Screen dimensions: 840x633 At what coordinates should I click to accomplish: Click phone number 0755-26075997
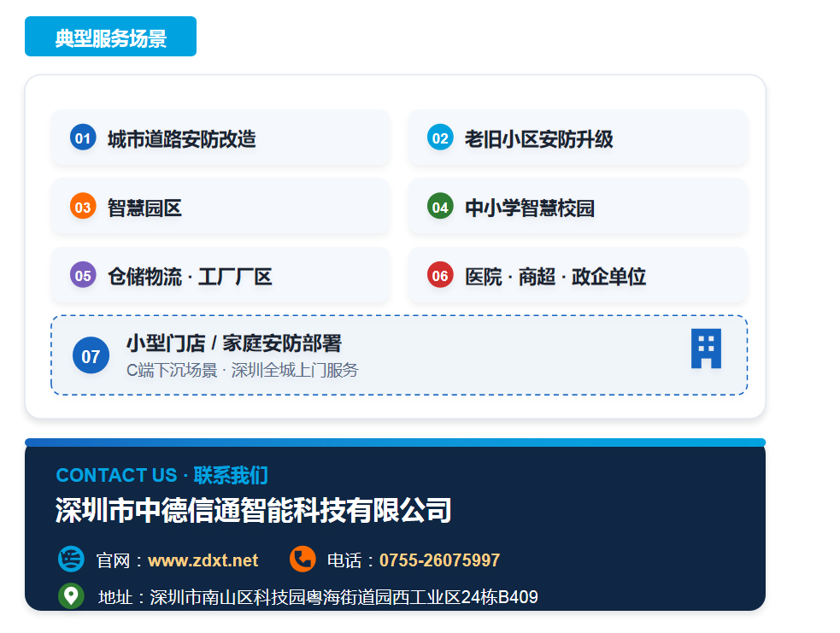pos(440,560)
